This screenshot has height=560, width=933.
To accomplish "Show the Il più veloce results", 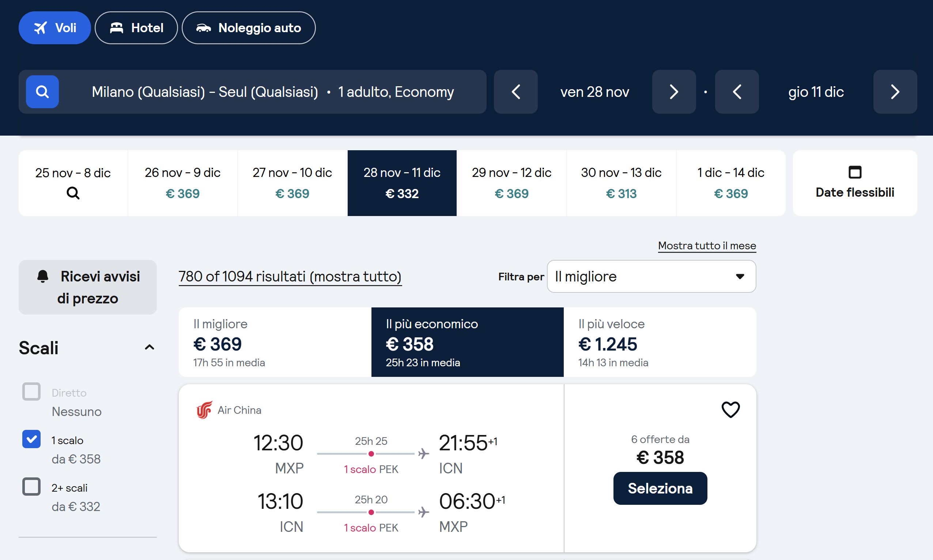I will click(660, 342).
